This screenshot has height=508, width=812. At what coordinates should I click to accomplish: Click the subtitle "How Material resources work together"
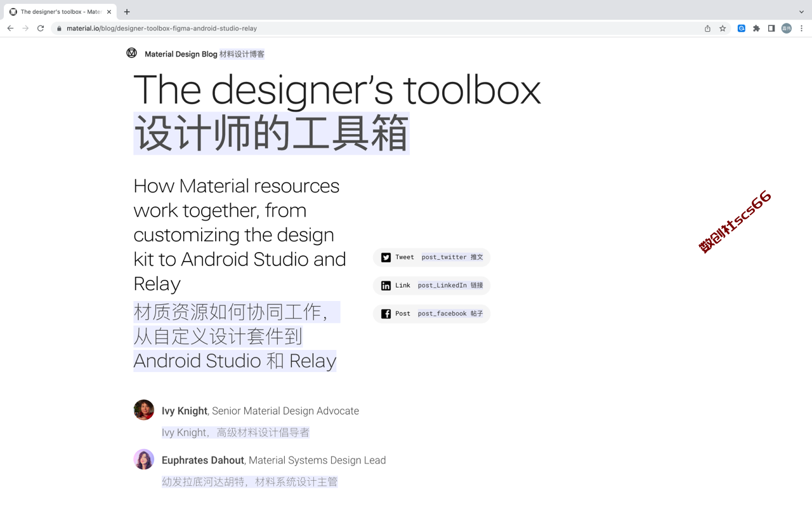(240, 234)
